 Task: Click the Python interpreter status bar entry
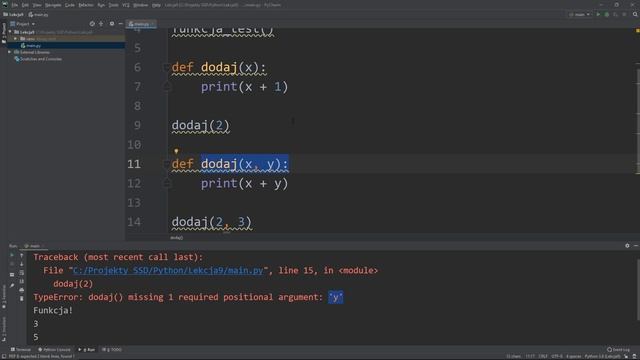(603, 356)
